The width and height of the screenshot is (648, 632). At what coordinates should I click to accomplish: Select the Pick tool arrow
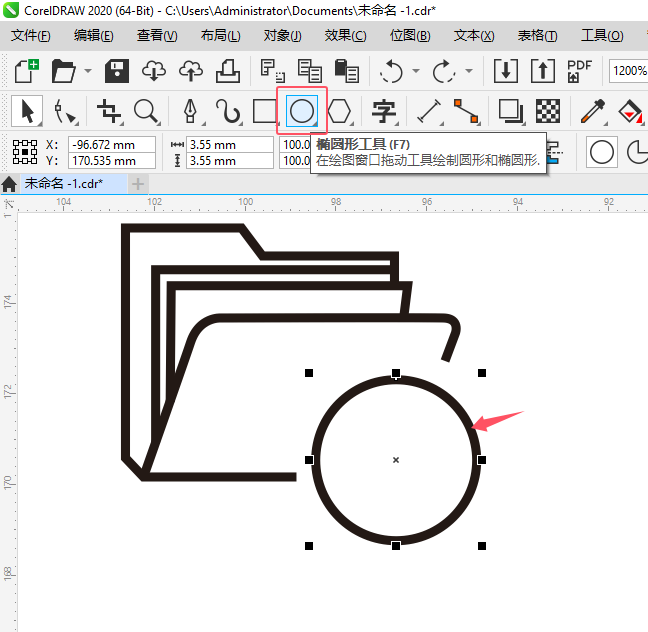click(27, 111)
